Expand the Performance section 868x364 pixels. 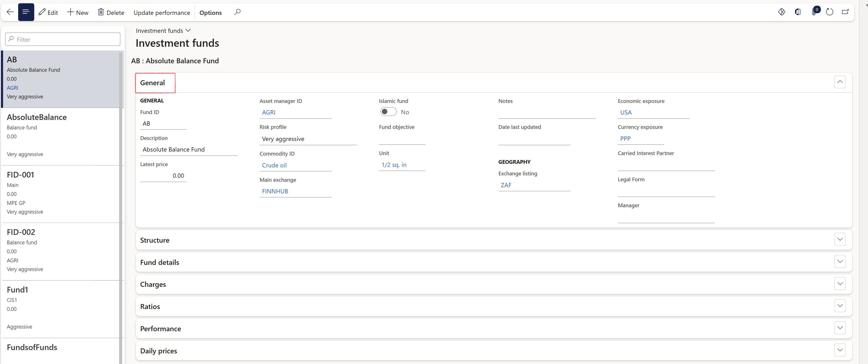(x=840, y=328)
